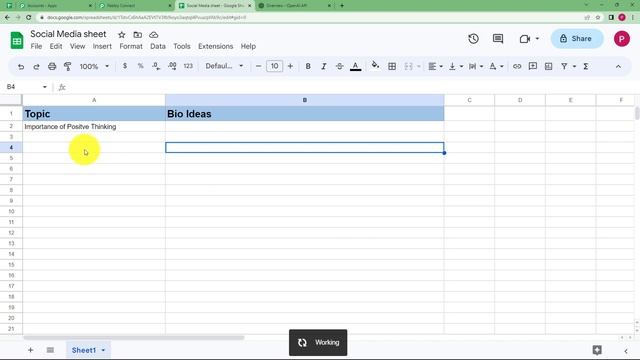Select cell 'Importance of Positive Thinking'
640x360 pixels.
pos(94,127)
